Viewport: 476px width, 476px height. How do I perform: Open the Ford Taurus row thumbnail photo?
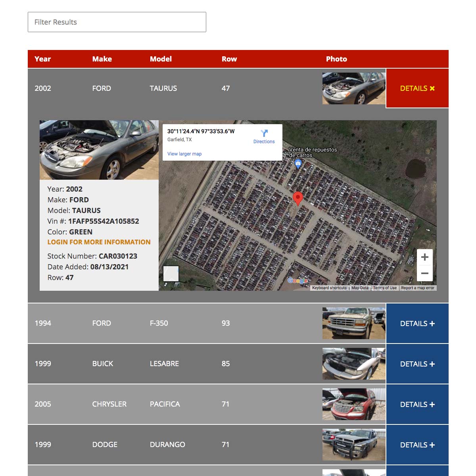coord(353,88)
